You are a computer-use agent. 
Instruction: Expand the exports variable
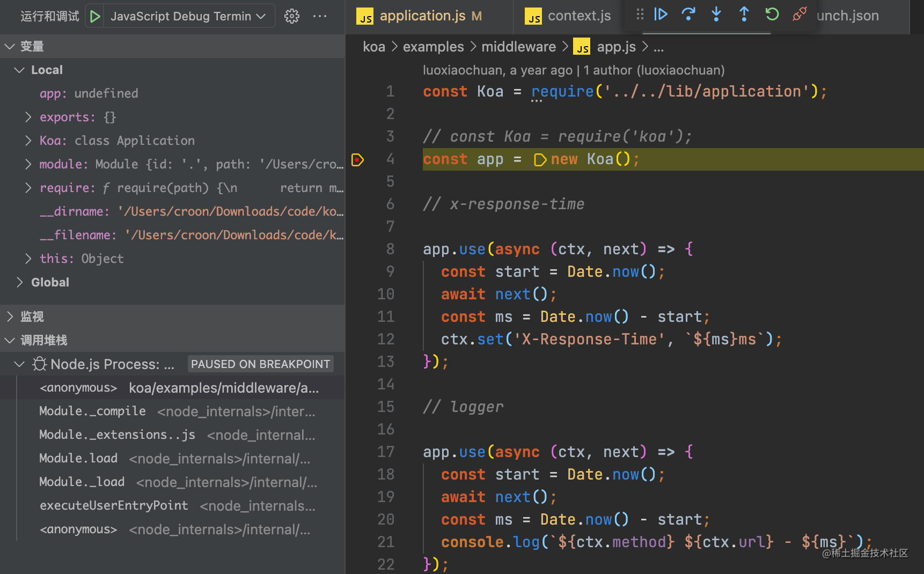click(x=28, y=117)
